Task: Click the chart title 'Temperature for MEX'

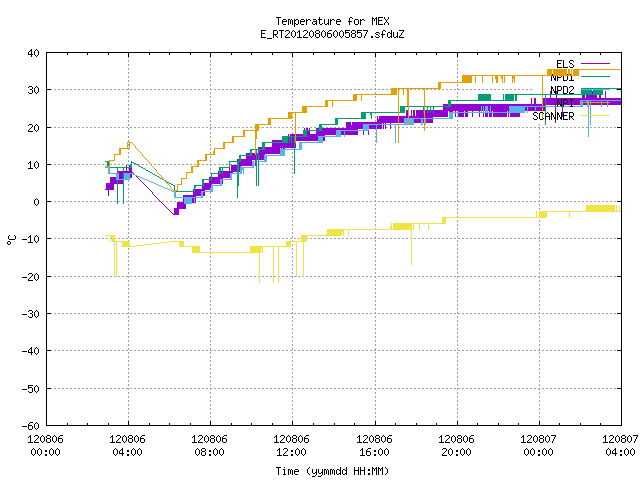Action: (x=332, y=21)
